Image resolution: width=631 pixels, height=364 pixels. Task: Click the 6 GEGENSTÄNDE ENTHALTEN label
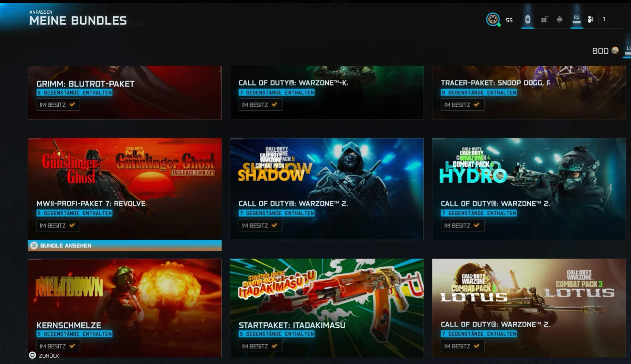point(75,93)
